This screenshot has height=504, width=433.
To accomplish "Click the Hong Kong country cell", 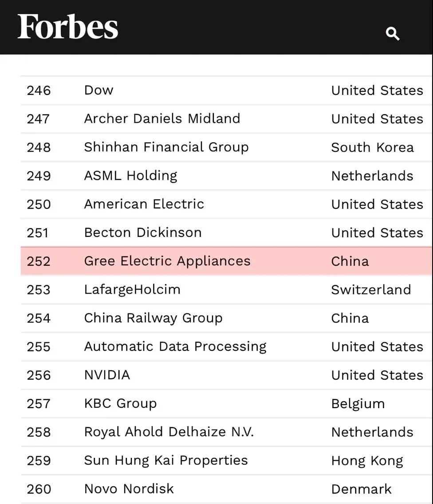I will tap(367, 461).
